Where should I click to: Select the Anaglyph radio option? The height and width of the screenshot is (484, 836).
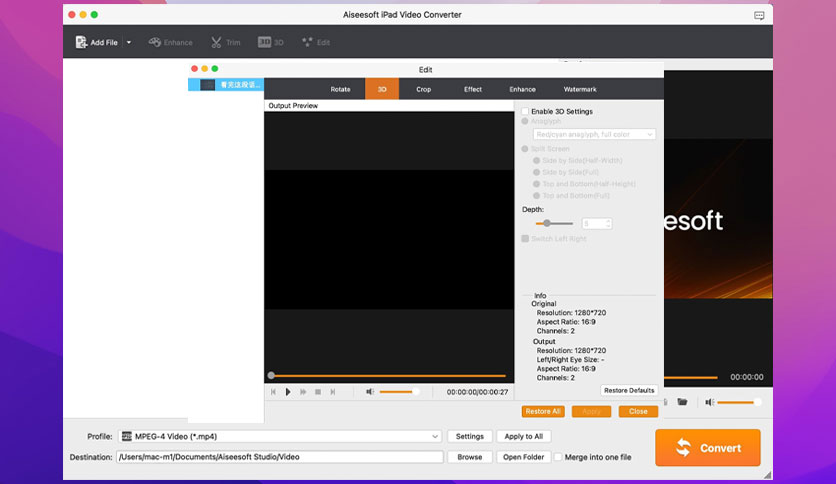(x=525, y=122)
